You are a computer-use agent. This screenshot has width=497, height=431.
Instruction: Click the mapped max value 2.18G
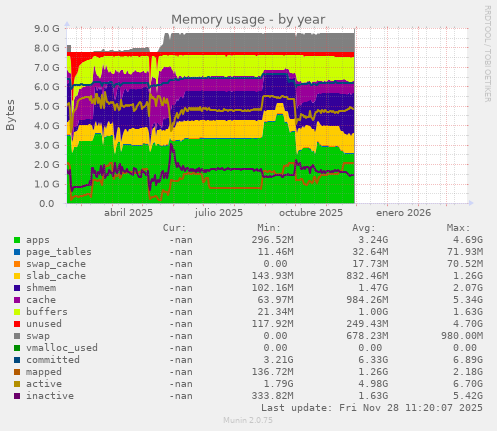pyautogui.click(x=467, y=372)
